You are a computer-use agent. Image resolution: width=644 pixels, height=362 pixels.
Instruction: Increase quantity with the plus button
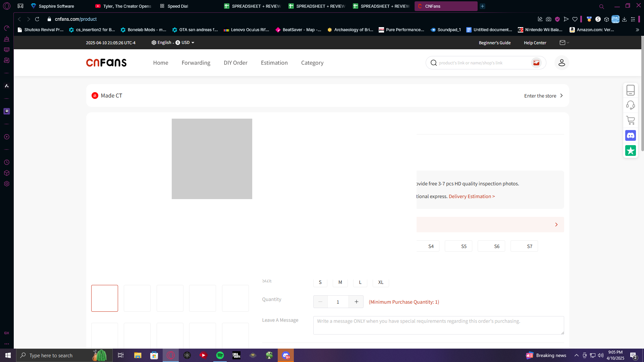click(x=356, y=302)
